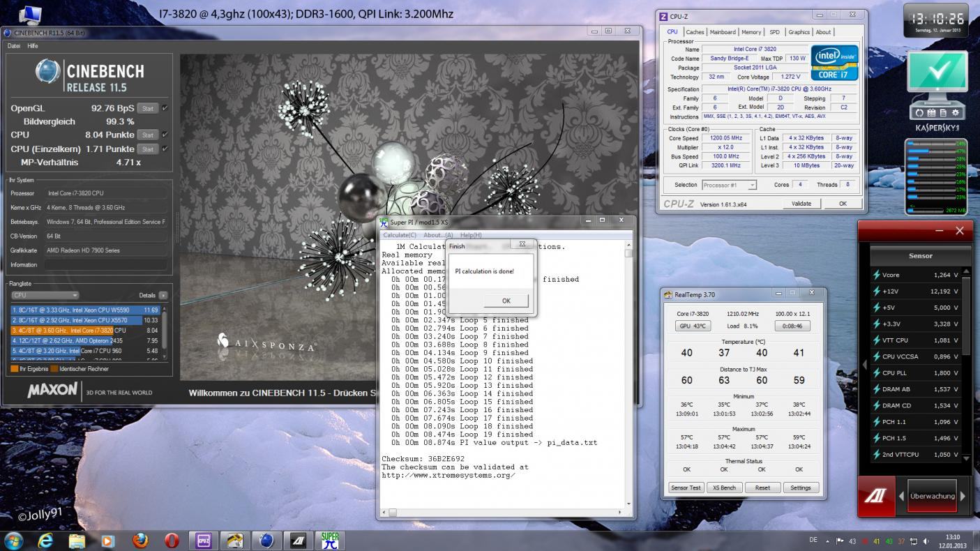Open Super PI Help menu
Viewport: 980px width, 551px height.
(x=471, y=235)
